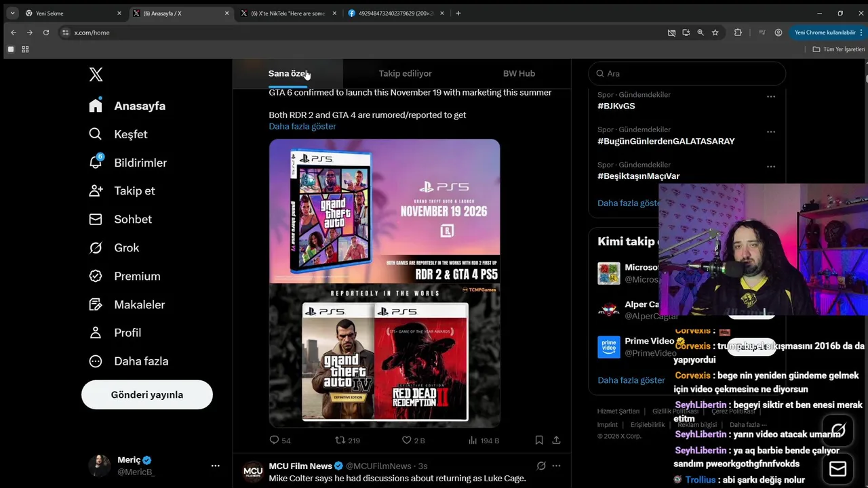Share the GTA 6 post

click(x=556, y=440)
